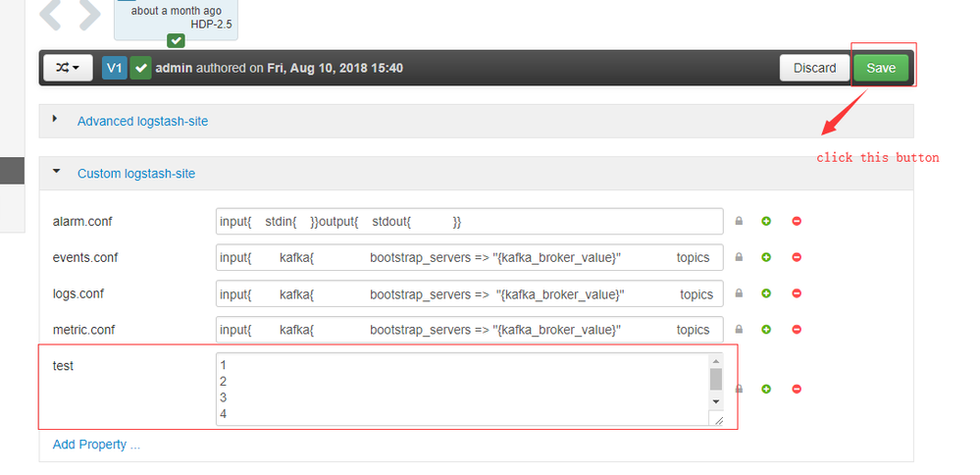Select the HDP-2.5 version box
980x475 pixels.
[x=176, y=19]
